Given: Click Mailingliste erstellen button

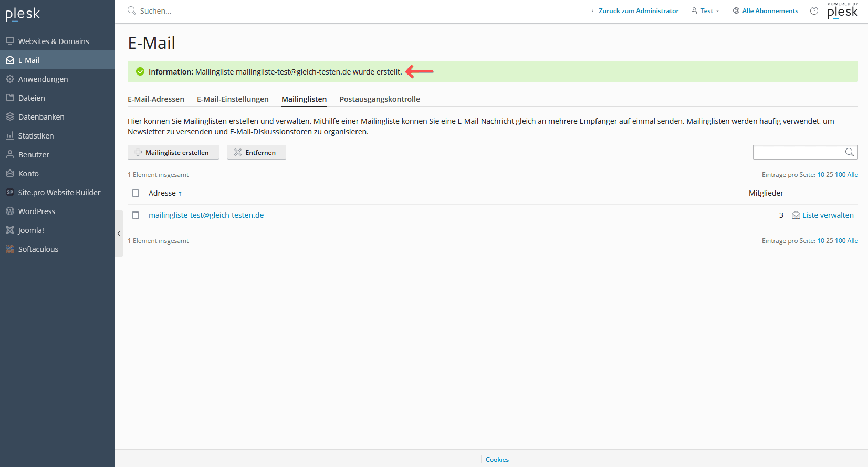Looking at the screenshot, I should click(173, 152).
